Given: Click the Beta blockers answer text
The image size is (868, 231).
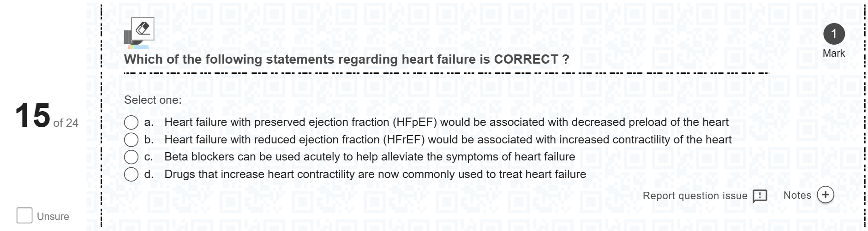Looking at the screenshot, I should coord(370,157).
